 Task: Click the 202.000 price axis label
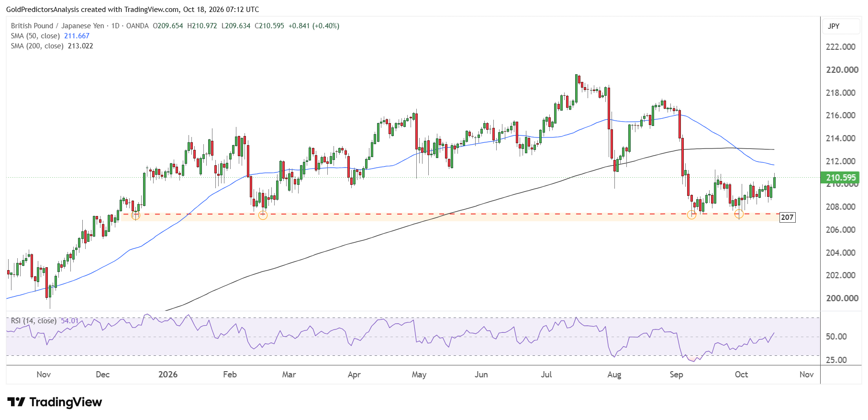[x=841, y=275]
